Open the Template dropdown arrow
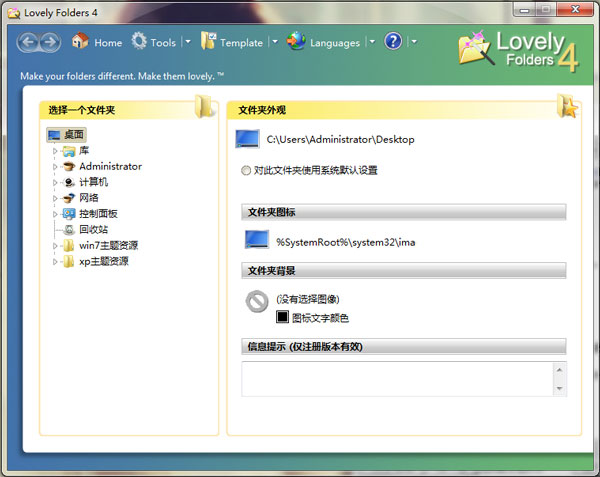The height and width of the screenshot is (477, 600). 275,41
